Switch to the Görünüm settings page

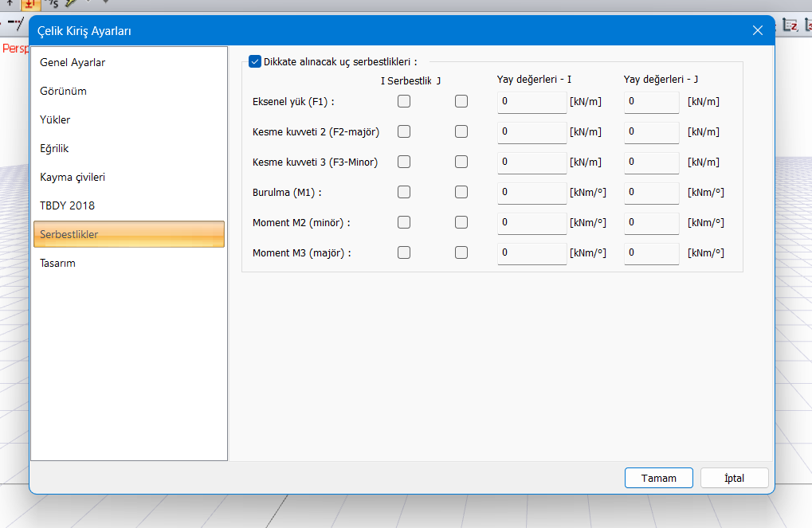[64, 91]
